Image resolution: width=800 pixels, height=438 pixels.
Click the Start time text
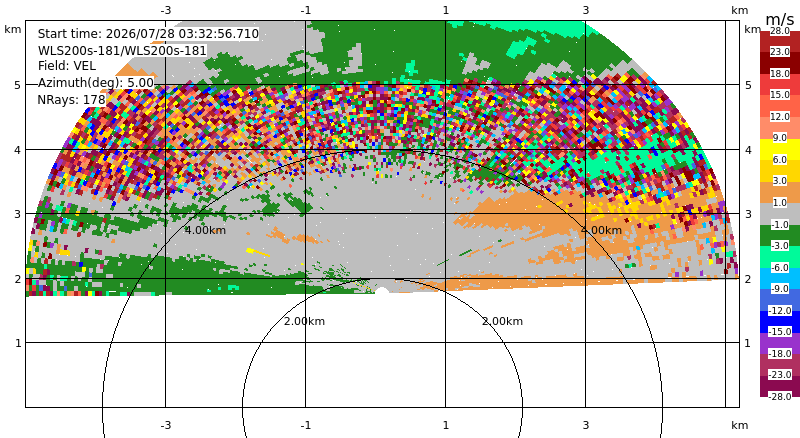coord(148,34)
